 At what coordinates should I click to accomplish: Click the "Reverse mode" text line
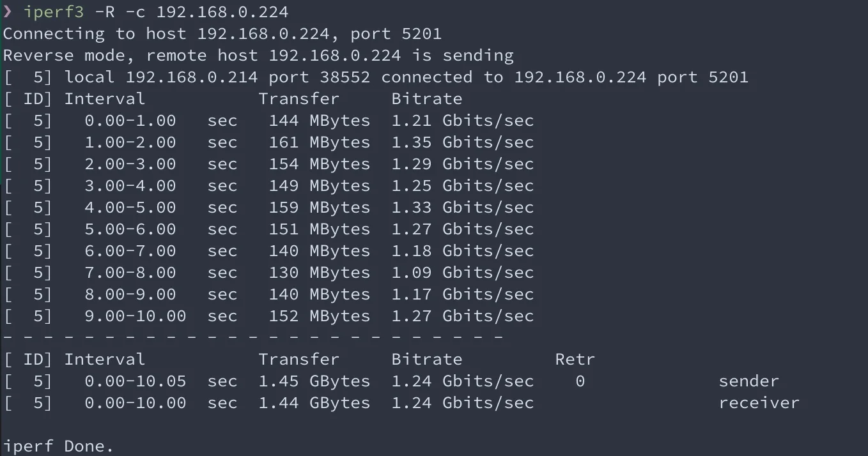pyautogui.click(x=258, y=56)
